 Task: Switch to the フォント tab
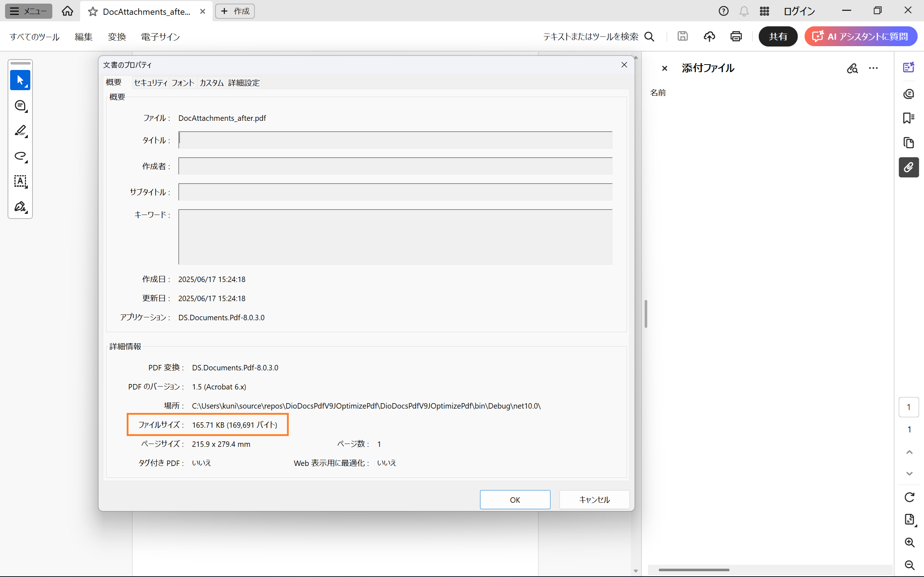click(183, 83)
